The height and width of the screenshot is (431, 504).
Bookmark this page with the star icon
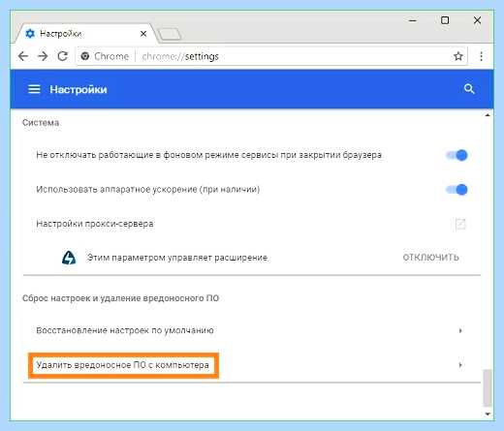pos(457,56)
